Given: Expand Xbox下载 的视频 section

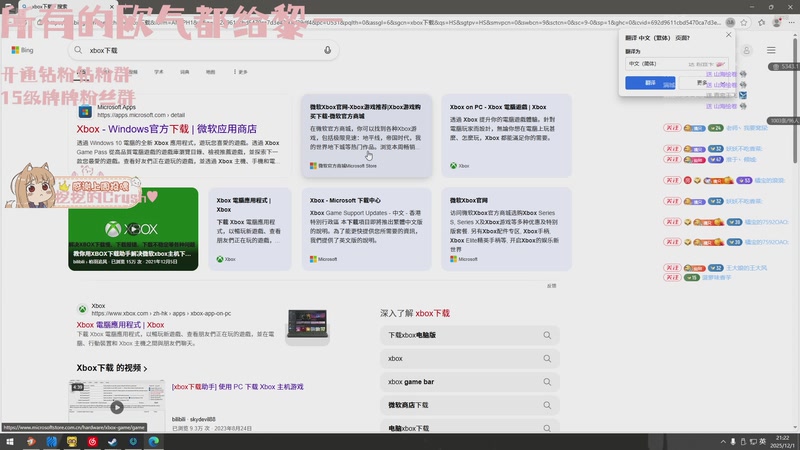Looking at the screenshot, I should point(112,368).
